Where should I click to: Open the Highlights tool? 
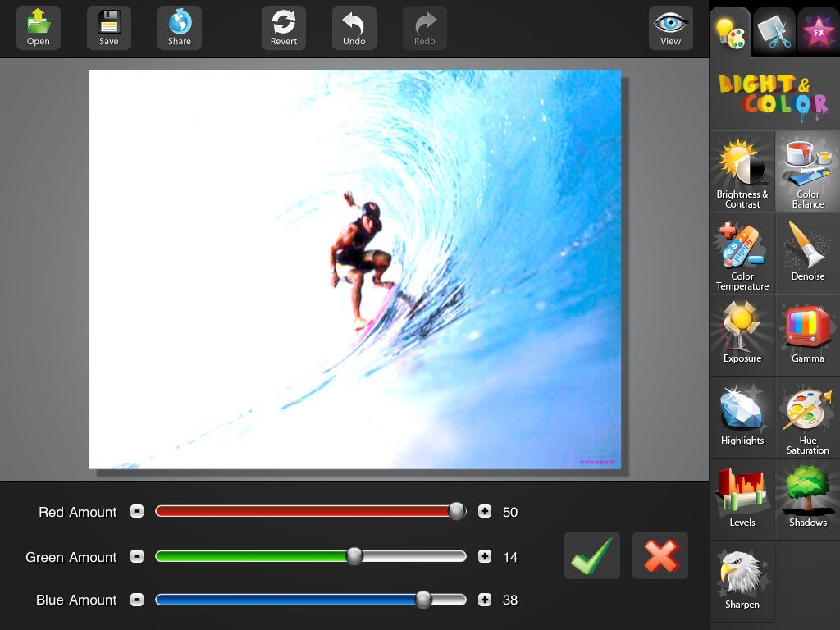point(742,418)
